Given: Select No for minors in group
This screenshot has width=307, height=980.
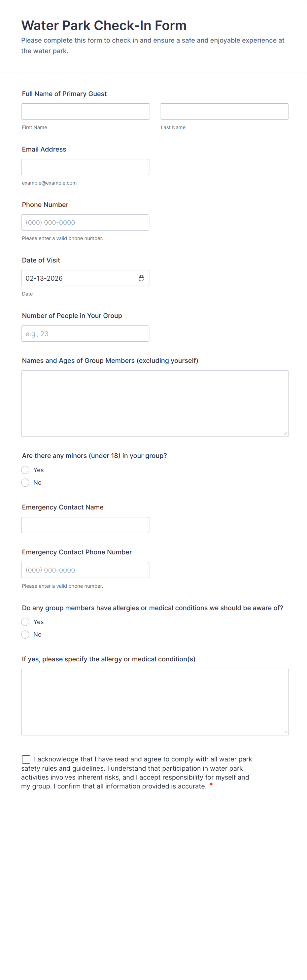Looking at the screenshot, I should (25, 482).
